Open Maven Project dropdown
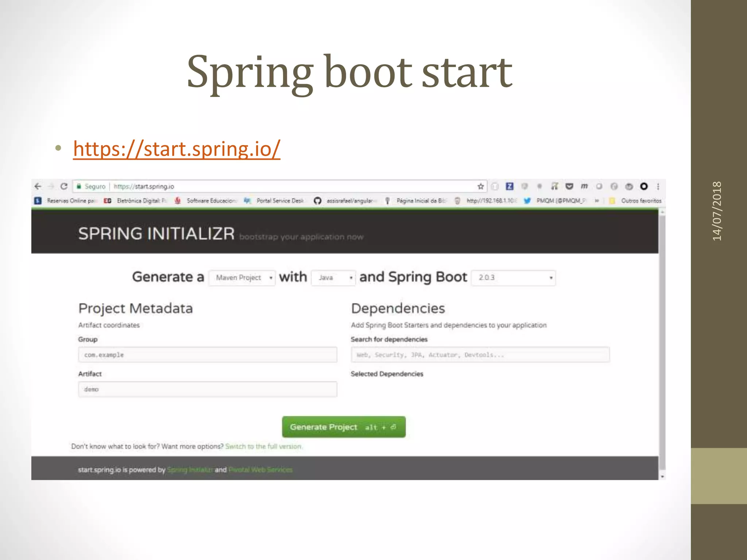Viewport: 747px width, 560px height. [242, 278]
